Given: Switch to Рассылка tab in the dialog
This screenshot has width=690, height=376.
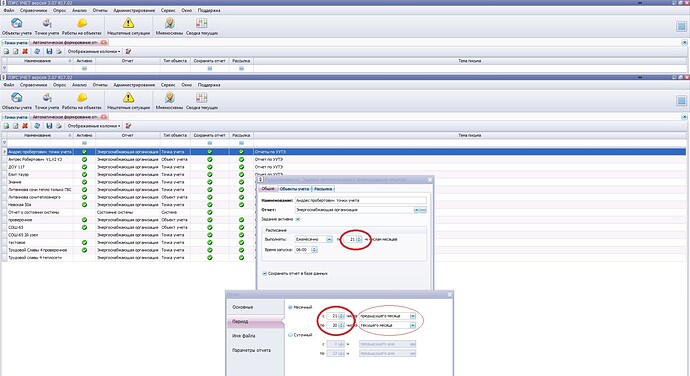Looking at the screenshot, I should (x=323, y=189).
